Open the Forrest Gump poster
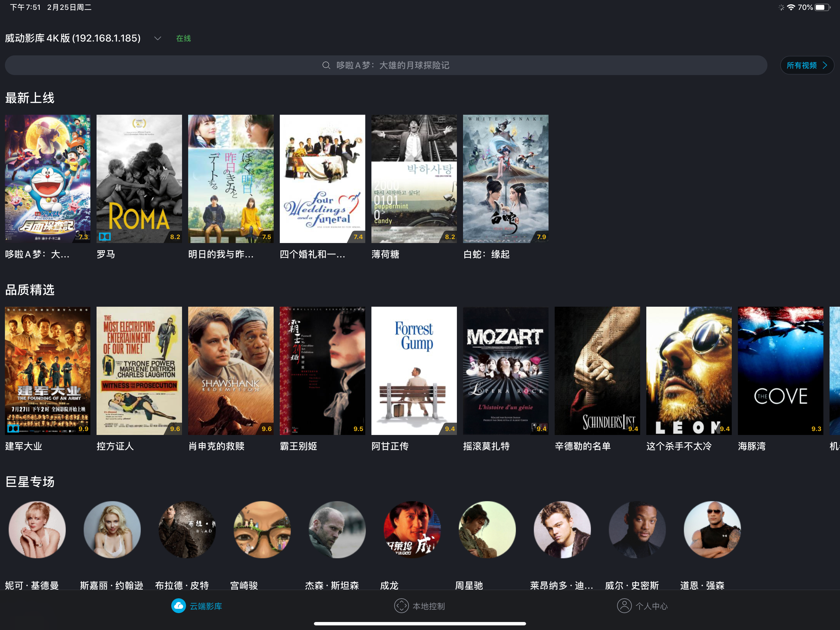The image size is (840, 630). click(414, 370)
